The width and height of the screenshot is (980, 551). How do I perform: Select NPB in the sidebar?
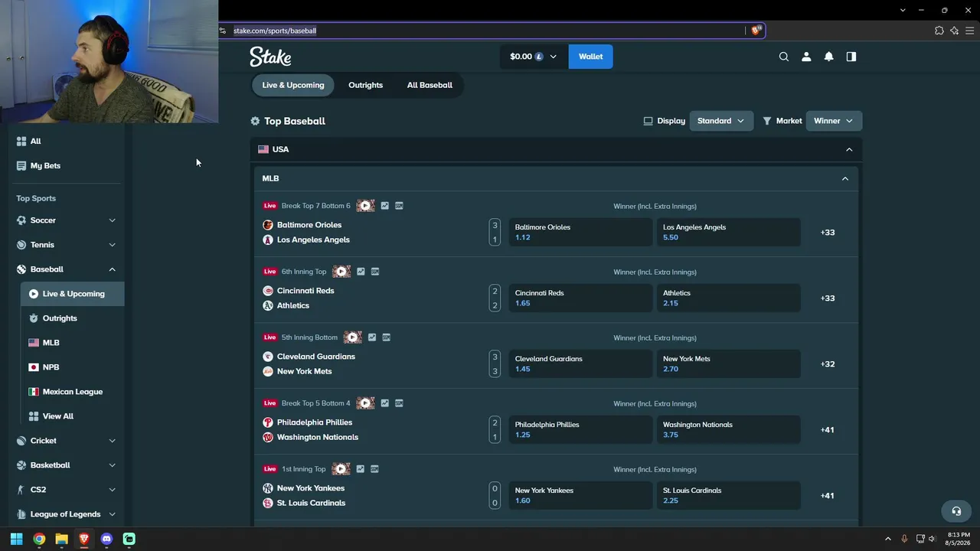pyautogui.click(x=51, y=367)
